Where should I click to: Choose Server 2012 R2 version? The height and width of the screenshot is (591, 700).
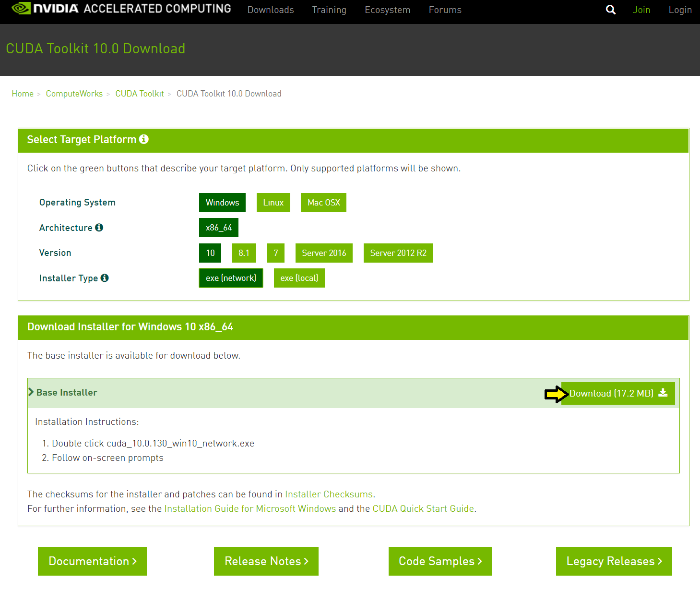(x=398, y=253)
